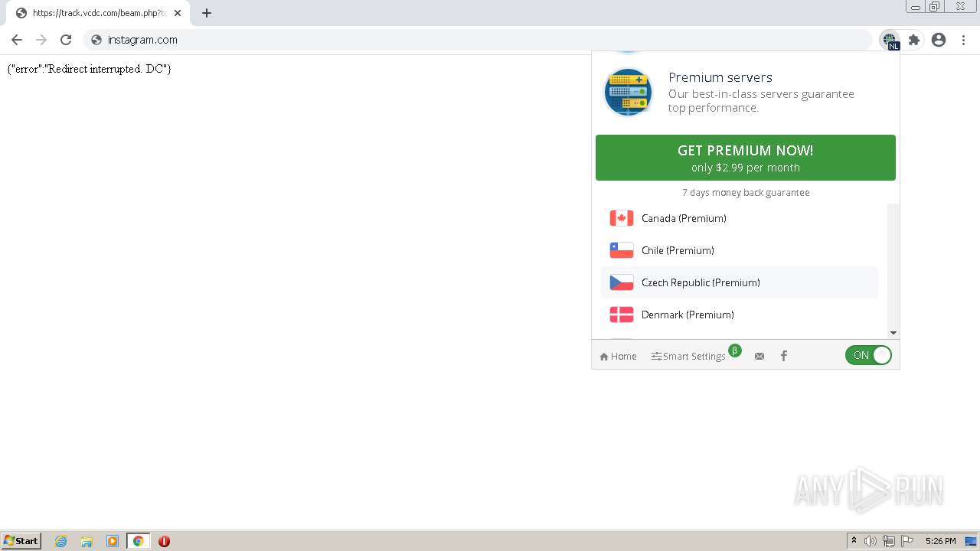This screenshot has width=980, height=551.
Task: Open Home in the VPN popup footer
Action: 618,357
